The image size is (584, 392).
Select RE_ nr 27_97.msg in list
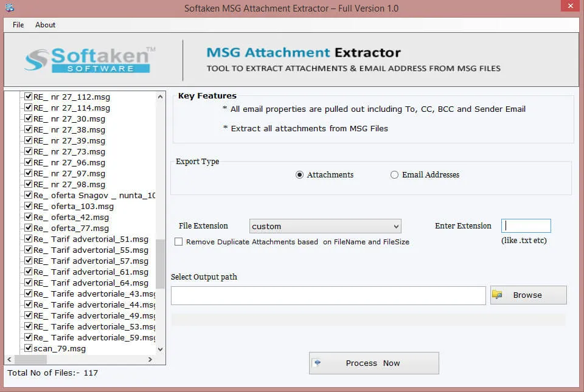tap(69, 173)
